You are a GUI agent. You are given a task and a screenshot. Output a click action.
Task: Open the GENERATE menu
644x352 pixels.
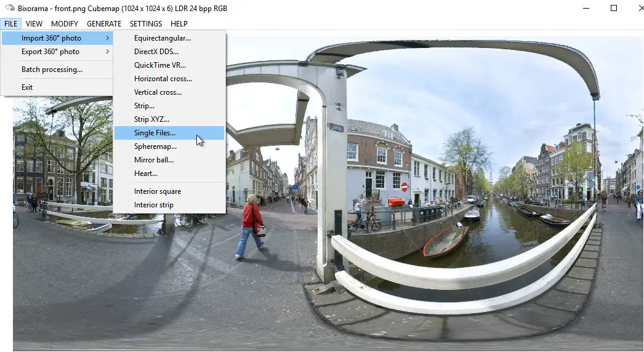pyautogui.click(x=104, y=24)
